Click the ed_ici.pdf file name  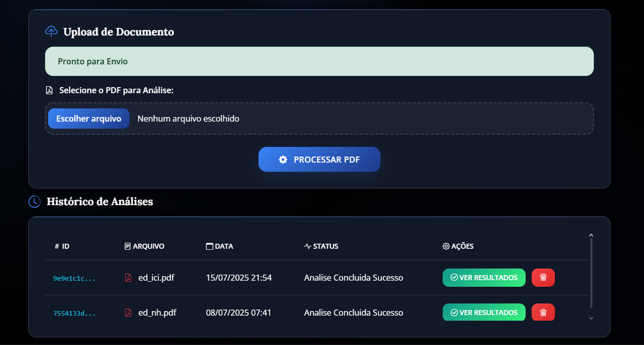[156, 278]
